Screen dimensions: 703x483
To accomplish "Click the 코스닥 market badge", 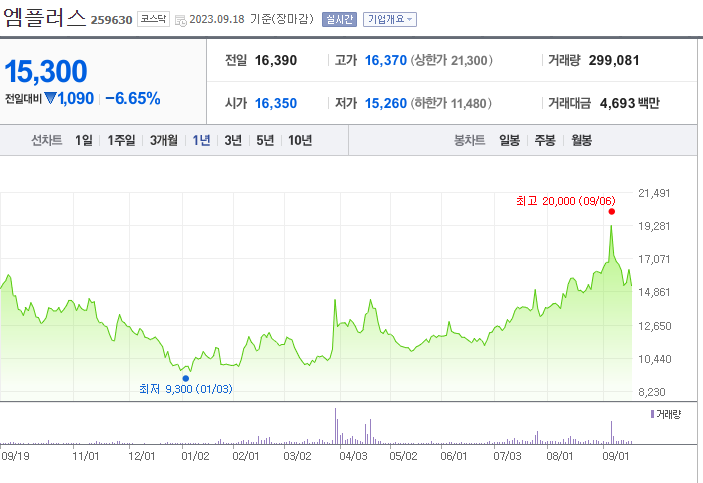I will point(153,19).
